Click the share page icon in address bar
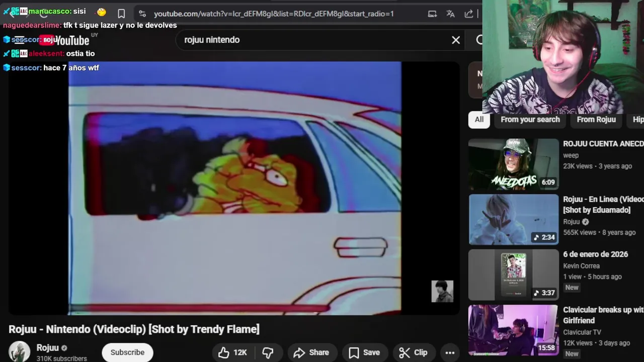Viewport: 644px width, 362px height. click(469, 14)
